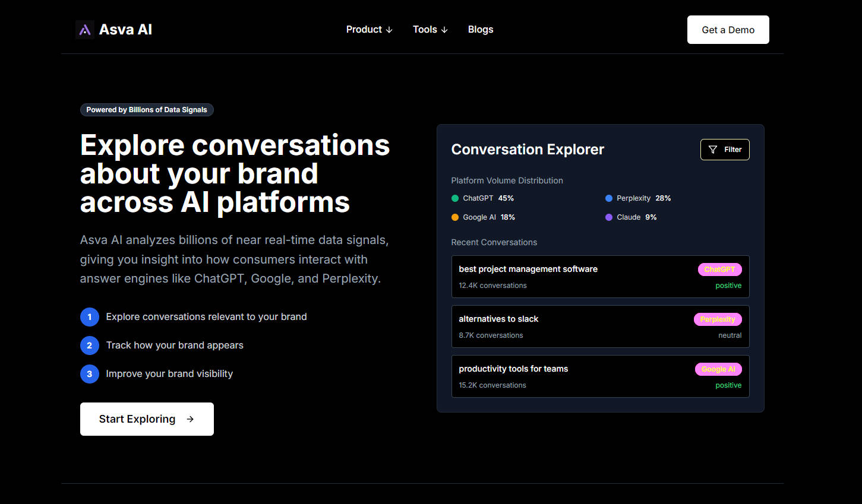Expand the Product dropdown menu
This screenshot has height=504, width=862.
tap(369, 30)
